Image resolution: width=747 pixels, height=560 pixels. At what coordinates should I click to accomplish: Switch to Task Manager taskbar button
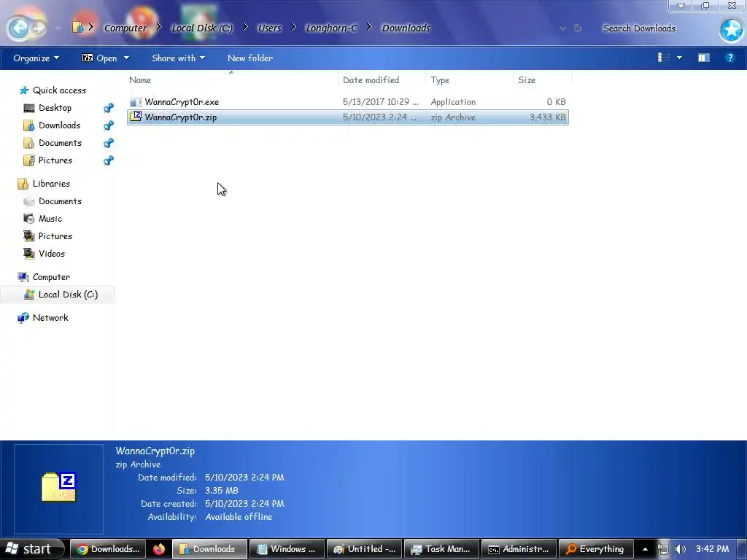442,549
